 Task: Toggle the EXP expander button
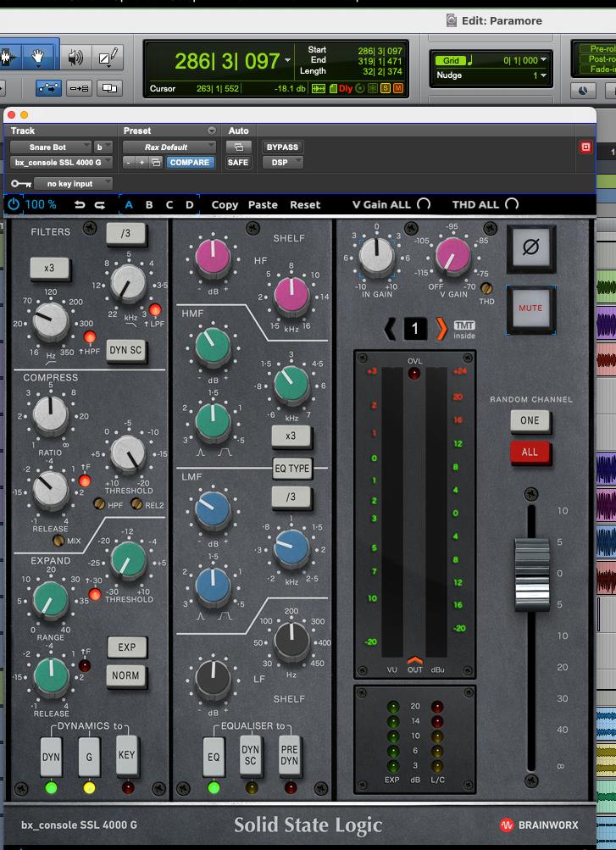click(127, 647)
